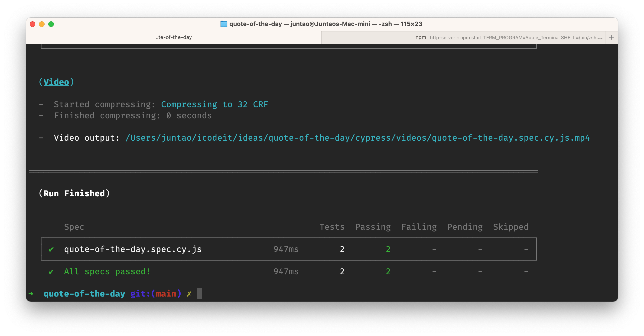Click the checkmark next to All specs passed
Screen dimensions: 644x336
pyautogui.click(x=51, y=271)
